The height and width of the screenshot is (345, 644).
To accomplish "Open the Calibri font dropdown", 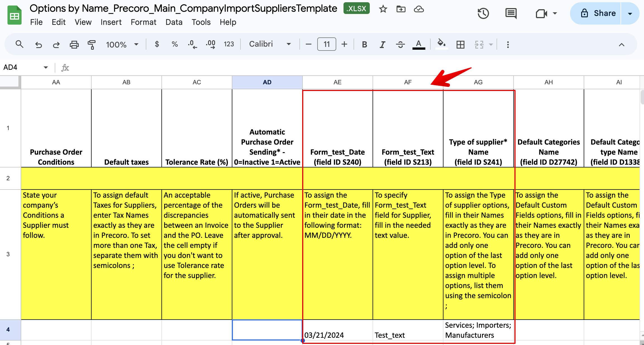I will coord(269,44).
